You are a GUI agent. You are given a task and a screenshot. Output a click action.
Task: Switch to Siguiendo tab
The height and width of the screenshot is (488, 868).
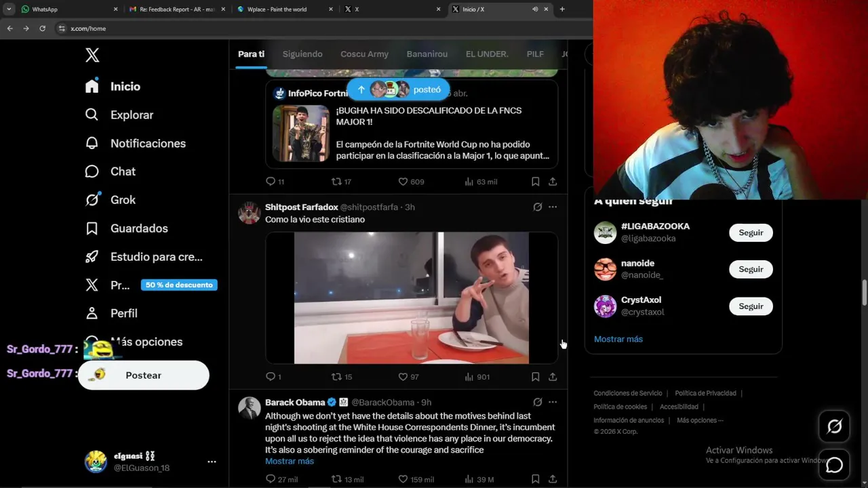tap(302, 54)
